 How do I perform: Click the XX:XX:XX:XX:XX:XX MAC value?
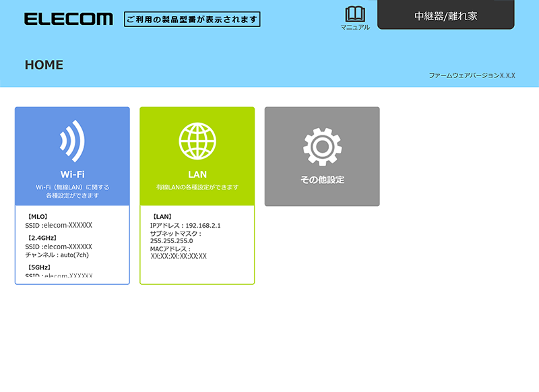click(x=179, y=256)
